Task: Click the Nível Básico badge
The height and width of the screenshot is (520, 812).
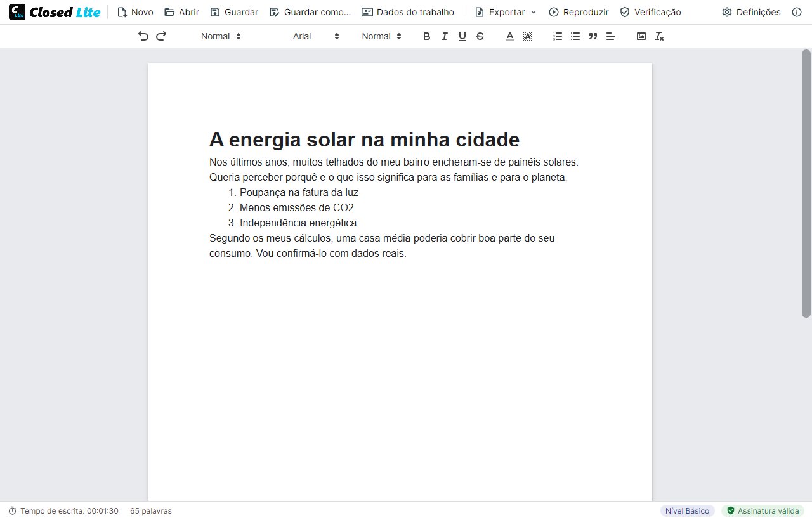Action: click(x=687, y=511)
